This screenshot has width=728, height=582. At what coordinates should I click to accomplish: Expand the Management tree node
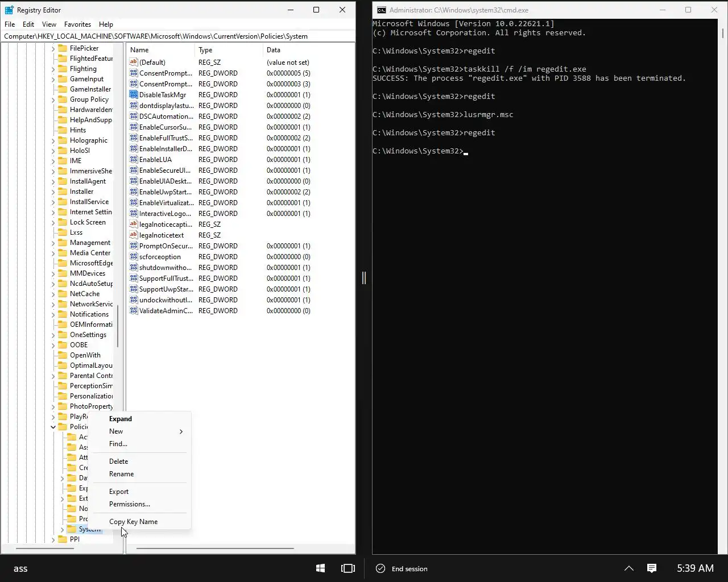point(53,243)
